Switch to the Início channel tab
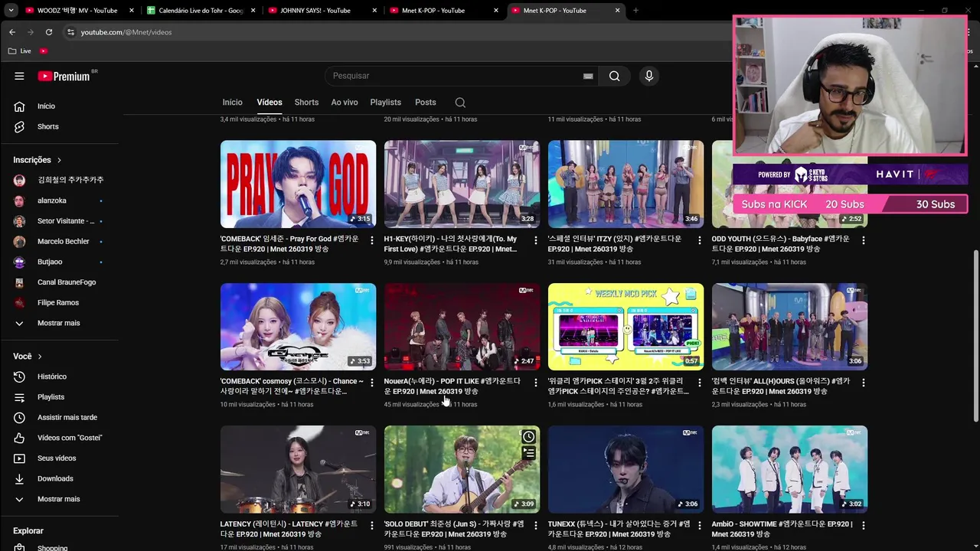The width and height of the screenshot is (980, 551). pyautogui.click(x=232, y=103)
